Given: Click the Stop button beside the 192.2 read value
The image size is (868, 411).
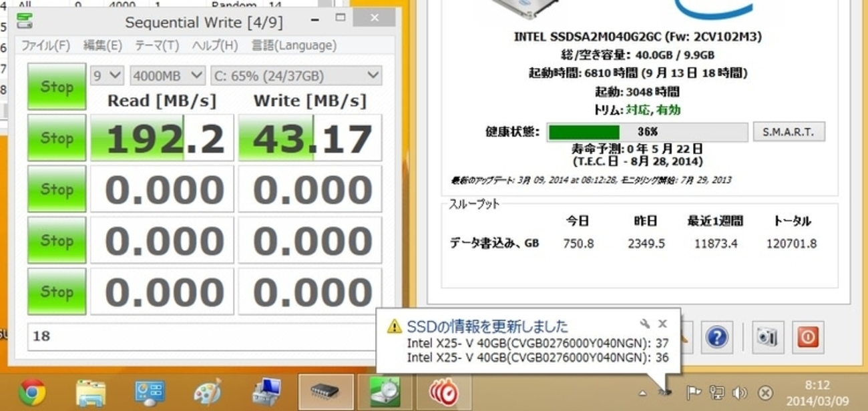Looking at the screenshot, I should 57,138.
